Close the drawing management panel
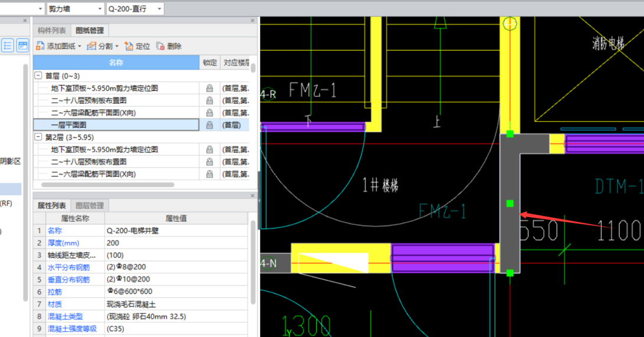Screen dimensions: 644x337 point(252,21)
